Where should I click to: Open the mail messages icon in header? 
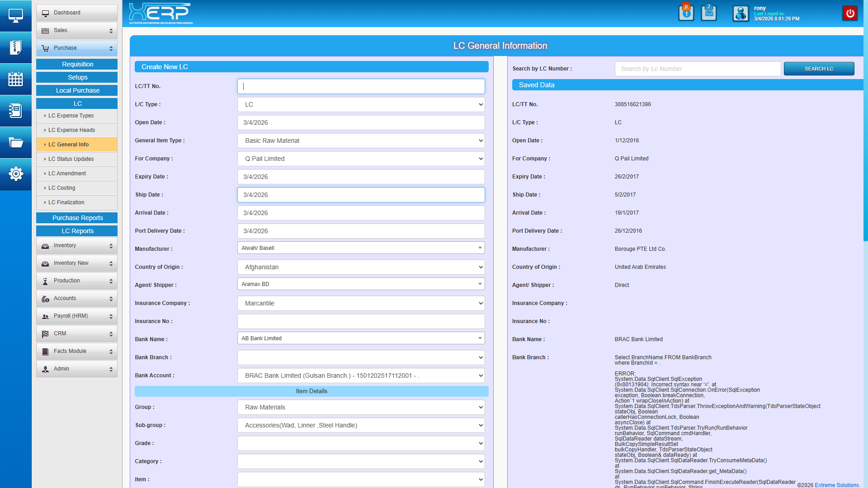click(708, 13)
